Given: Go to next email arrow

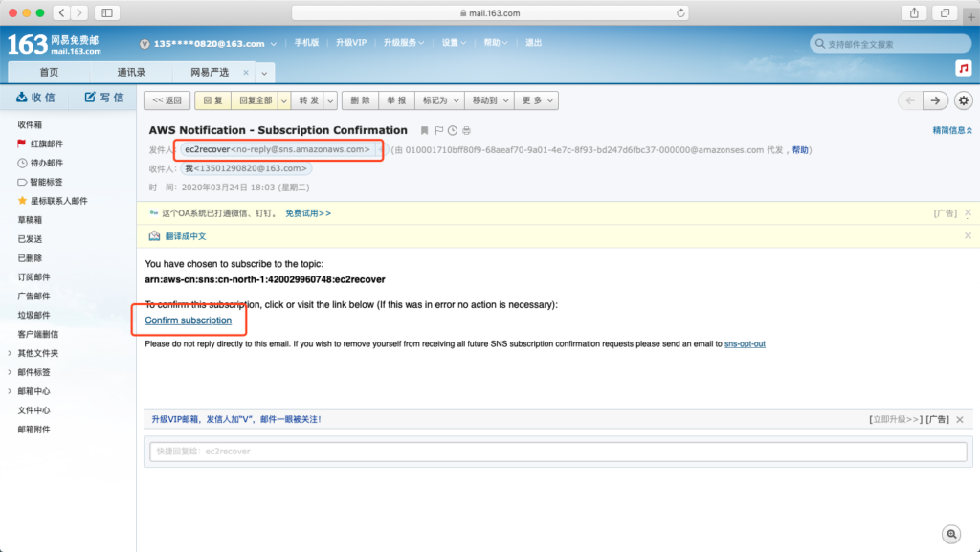Looking at the screenshot, I should pyautogui.click(x=935, y=100).
